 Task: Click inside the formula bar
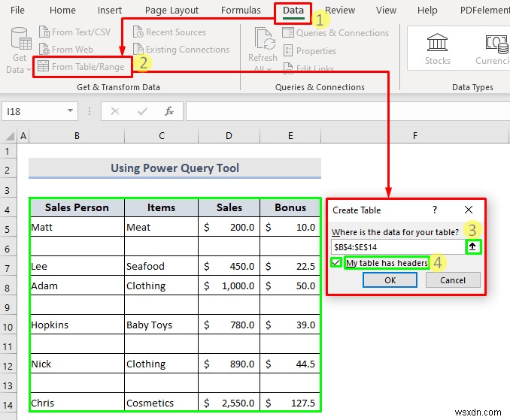click(348, 111)
